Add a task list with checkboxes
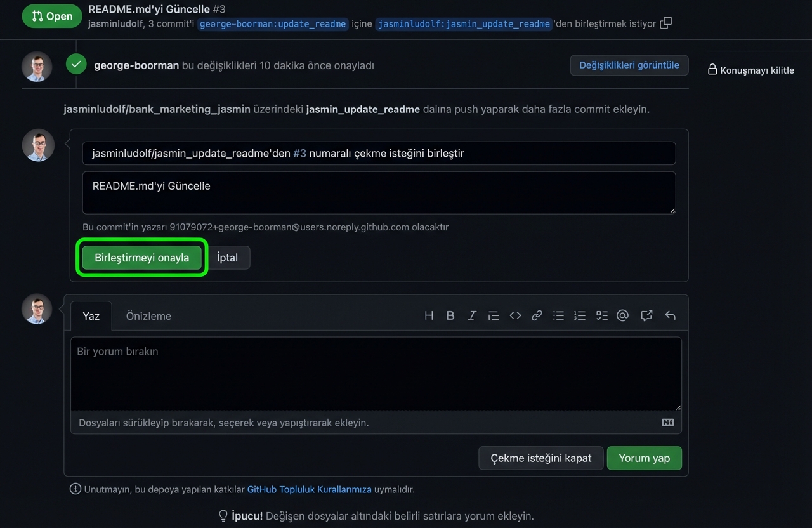Screen dimensions: 812x528 coord(601,315)
